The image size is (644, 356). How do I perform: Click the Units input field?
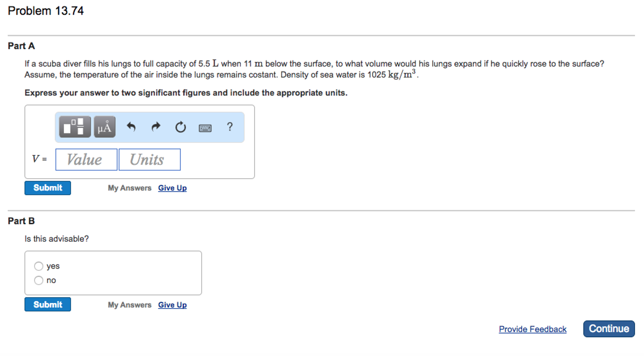(150, 160)
